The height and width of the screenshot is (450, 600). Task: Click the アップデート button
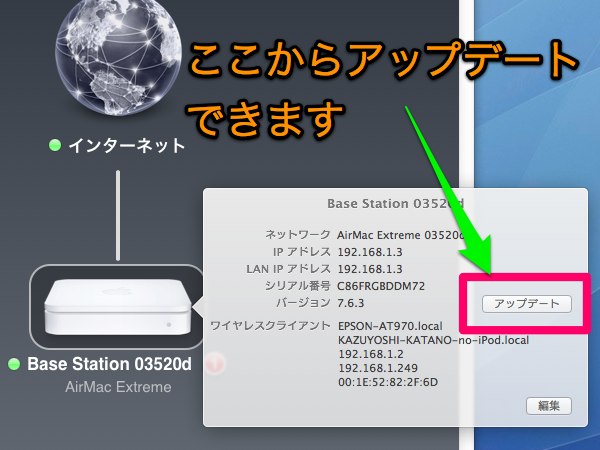pos(527,304)
